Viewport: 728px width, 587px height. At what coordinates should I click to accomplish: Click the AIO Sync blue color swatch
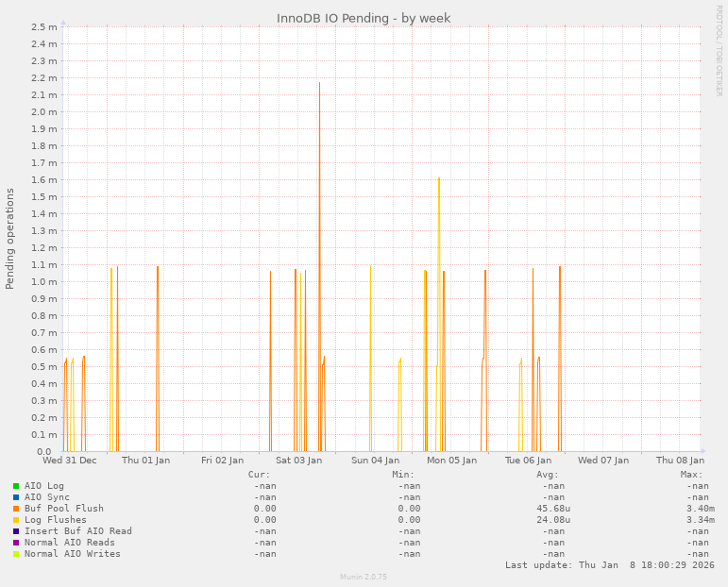pos(16,497)
